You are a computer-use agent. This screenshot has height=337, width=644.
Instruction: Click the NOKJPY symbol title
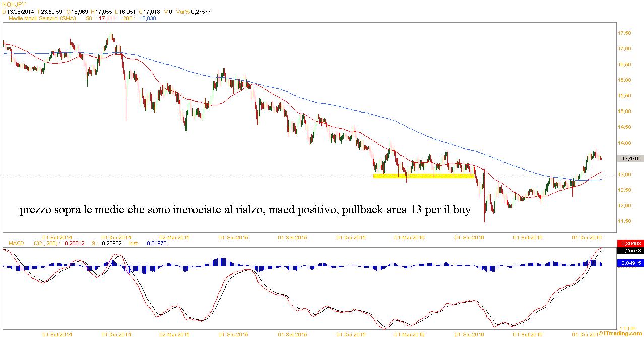pos(14,4)
